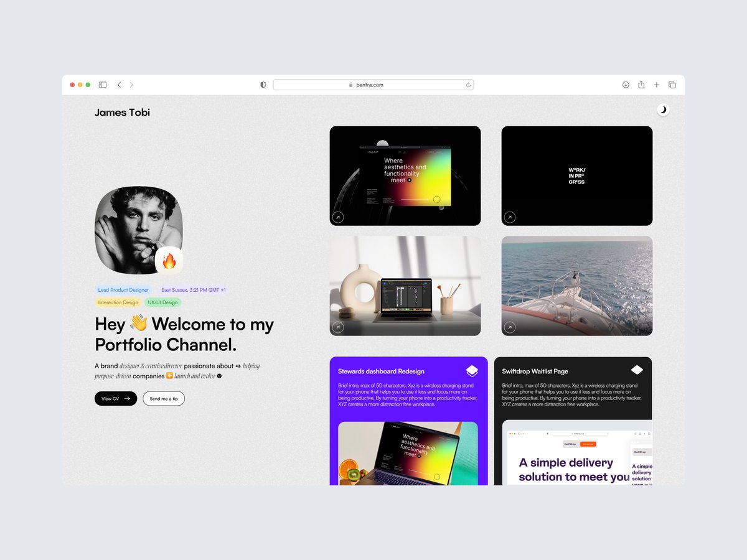The height and width of the screenshot is (560, 747).
Task: Click the Safari sidebar toggle icon
Action: point(103,85)
